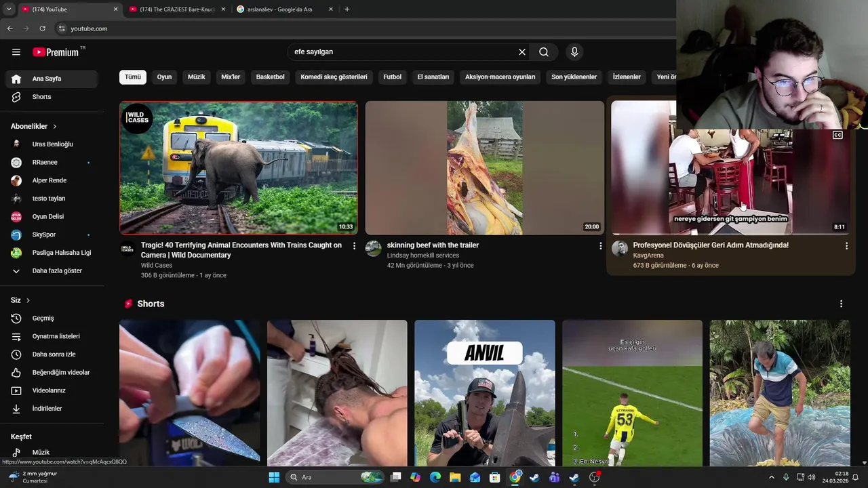The image size is (868, 488).
Task: Open Daha sonra izle list
Action: pos(52,354)
